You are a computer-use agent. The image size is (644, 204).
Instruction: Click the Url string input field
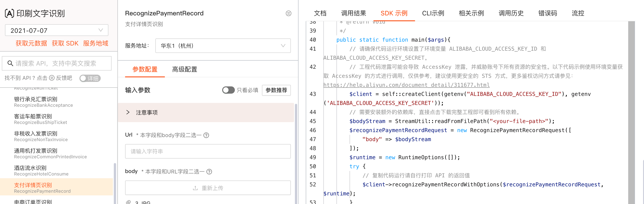(x=208, y=151)
